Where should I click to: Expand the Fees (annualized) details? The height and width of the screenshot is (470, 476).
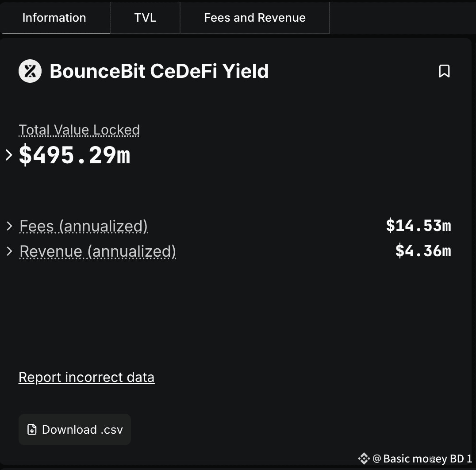coord(10,226)
